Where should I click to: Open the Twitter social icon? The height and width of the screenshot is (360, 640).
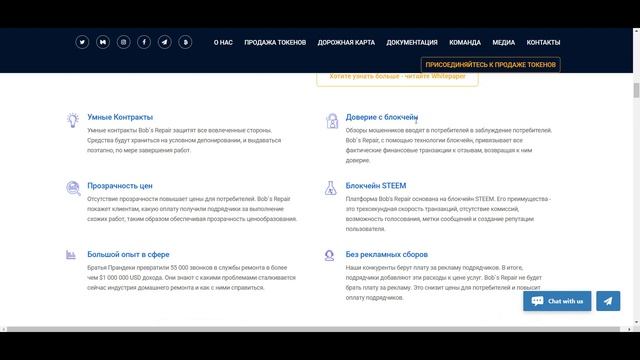(x=82, y=42)
